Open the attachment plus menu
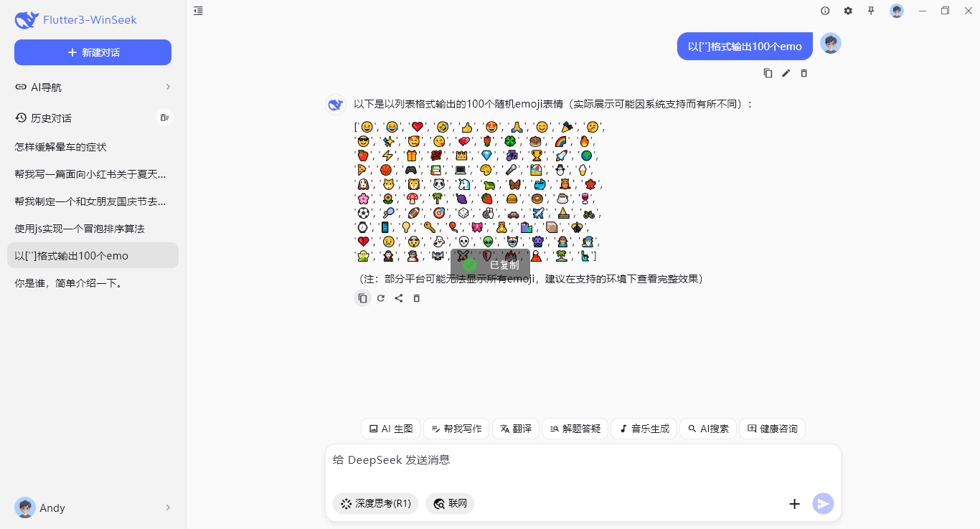Screen dimensions: 980x529 794,503
